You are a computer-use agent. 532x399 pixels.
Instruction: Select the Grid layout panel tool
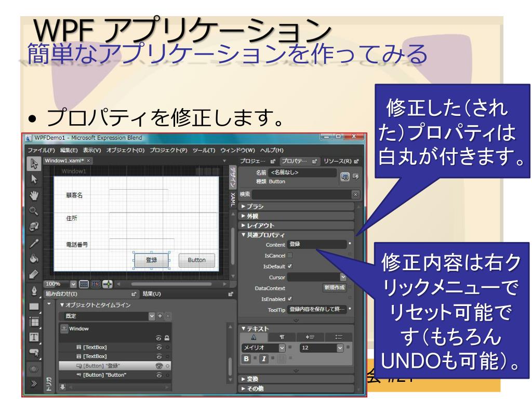click(34, 322)
